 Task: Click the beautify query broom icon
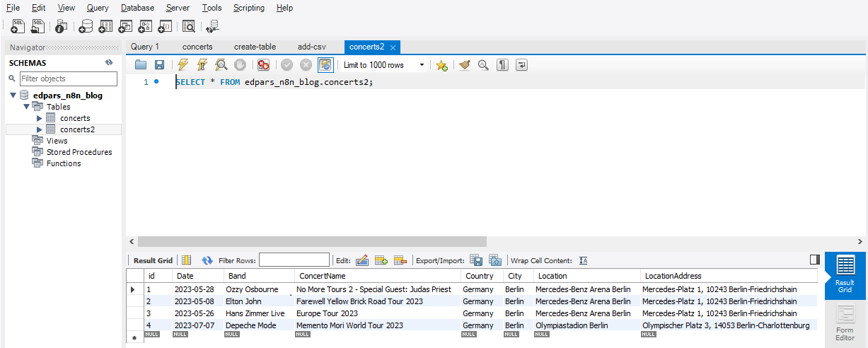tap(464, 65)
